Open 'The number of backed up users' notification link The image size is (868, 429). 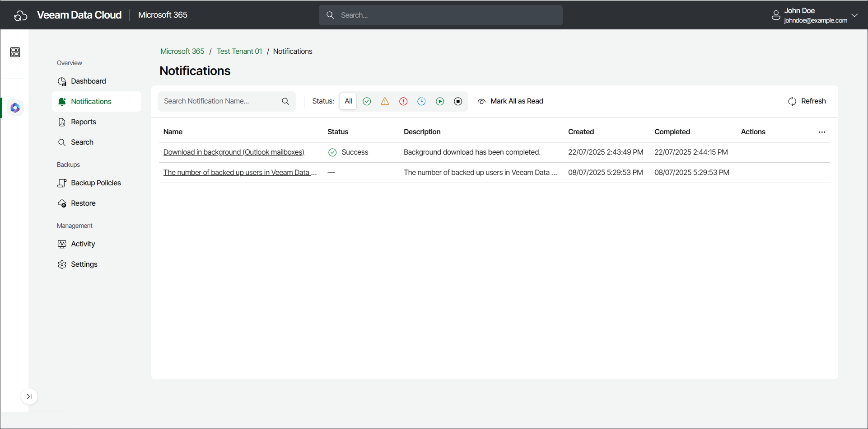pos(240,173)
